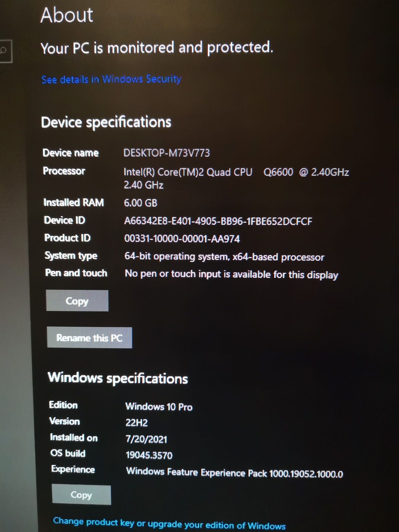Click the Installed RAM label
The width and height of the screenshot is (399, 532).
(x=74, y=202)
